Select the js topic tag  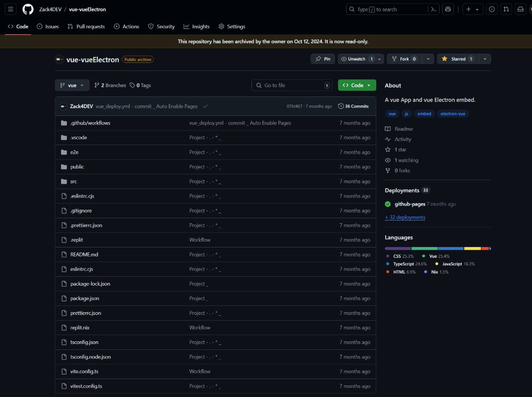point(406,114)
